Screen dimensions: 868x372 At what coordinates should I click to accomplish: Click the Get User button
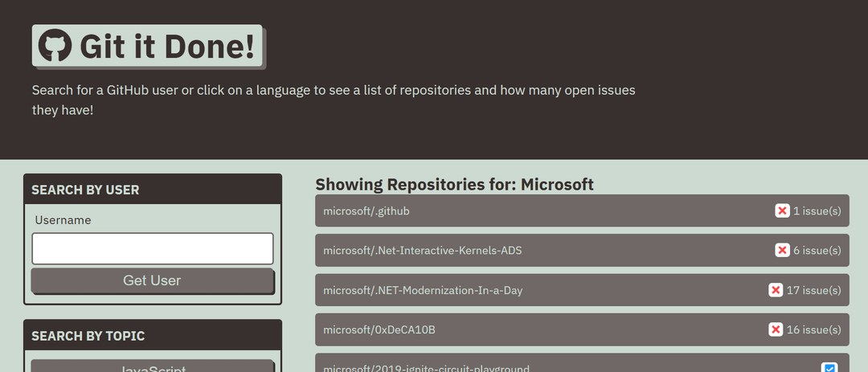152,280
